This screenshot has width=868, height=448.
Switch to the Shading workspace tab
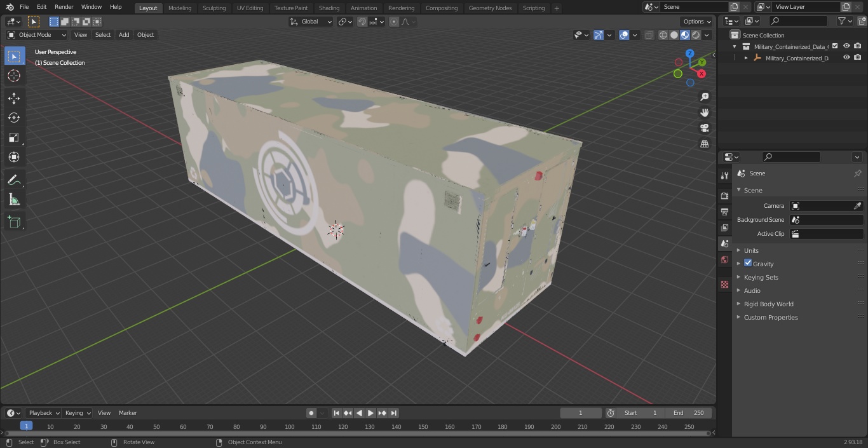(329, 8)
